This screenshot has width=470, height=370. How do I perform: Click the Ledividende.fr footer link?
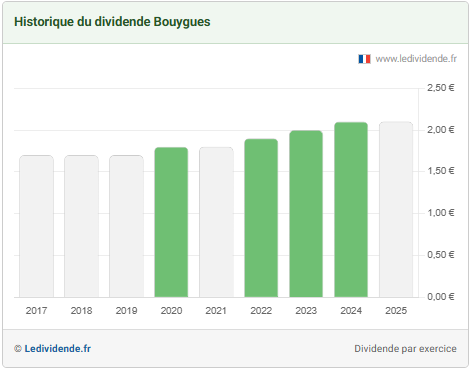(58, 349)
